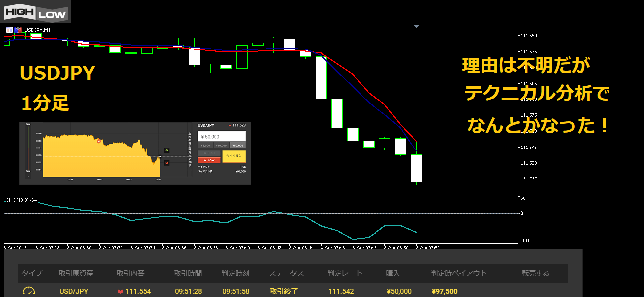Collapse the trader sentiment bar arrow
This screenshot has width=644, height=297.
28,176
